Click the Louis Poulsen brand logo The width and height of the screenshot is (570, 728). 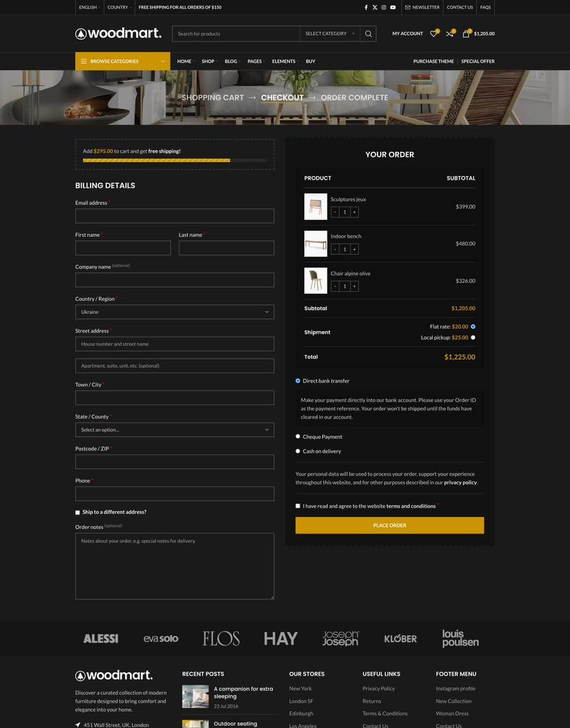pos(460,638)
